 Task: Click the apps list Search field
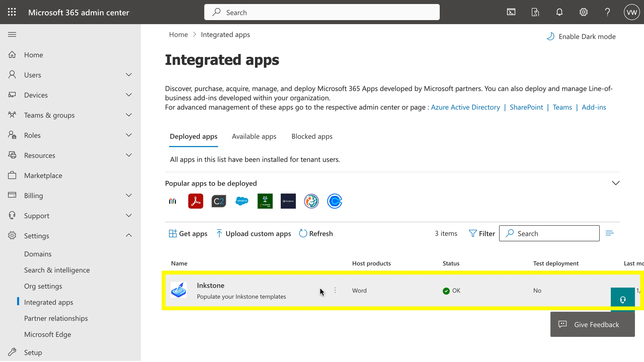(549, 234)
